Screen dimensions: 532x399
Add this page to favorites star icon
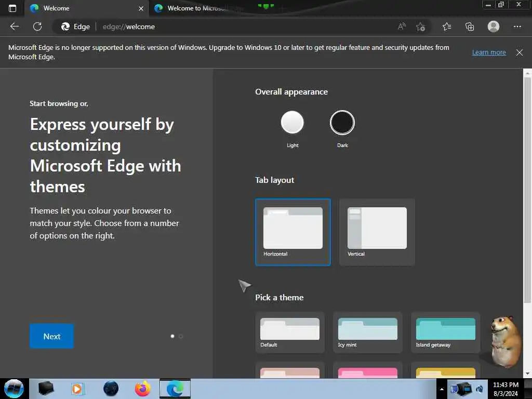[x=421, y=26]
